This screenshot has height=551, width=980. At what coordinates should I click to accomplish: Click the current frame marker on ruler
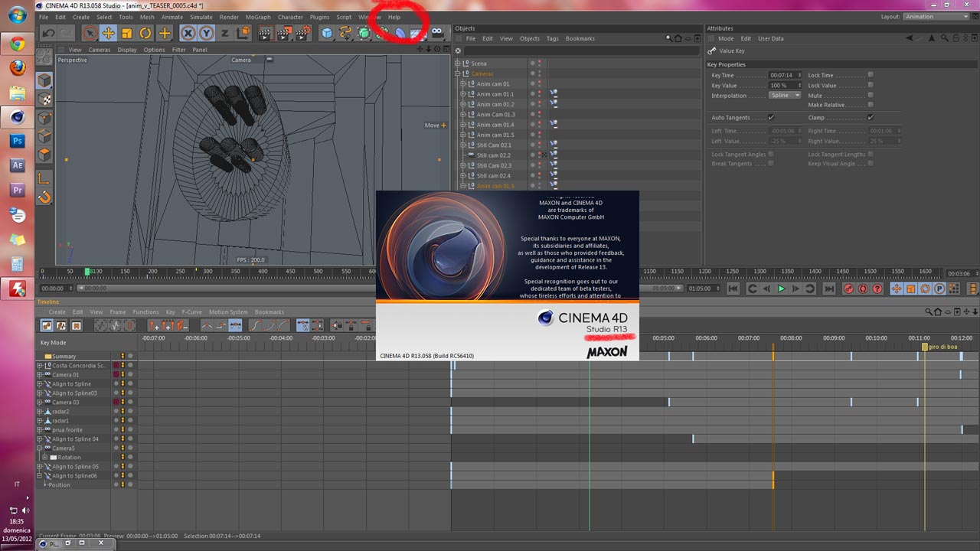pos(88,272)
